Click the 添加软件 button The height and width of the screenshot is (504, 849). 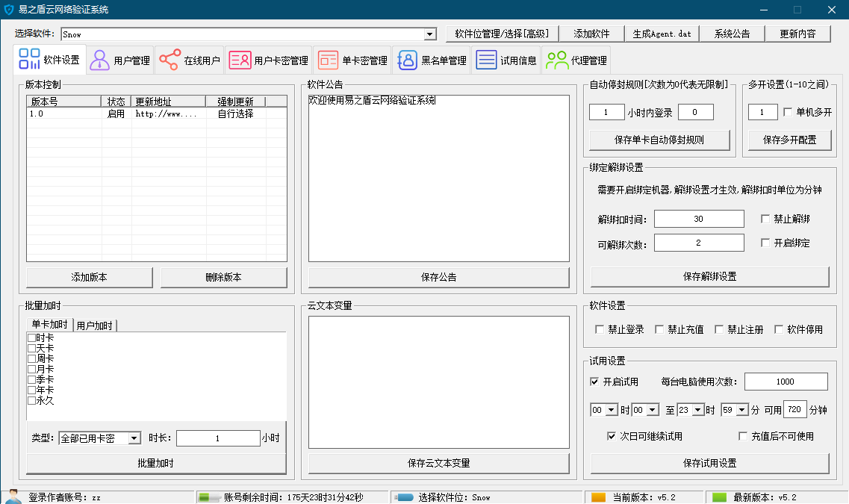pos(591,34)
